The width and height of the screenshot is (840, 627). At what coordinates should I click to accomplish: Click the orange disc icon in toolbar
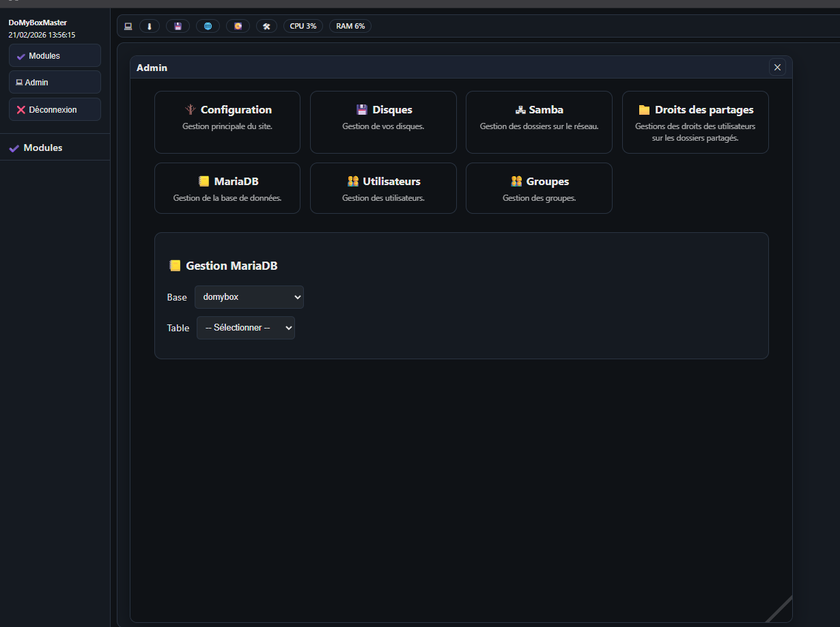pyautogui.click(x=238, y=26)
